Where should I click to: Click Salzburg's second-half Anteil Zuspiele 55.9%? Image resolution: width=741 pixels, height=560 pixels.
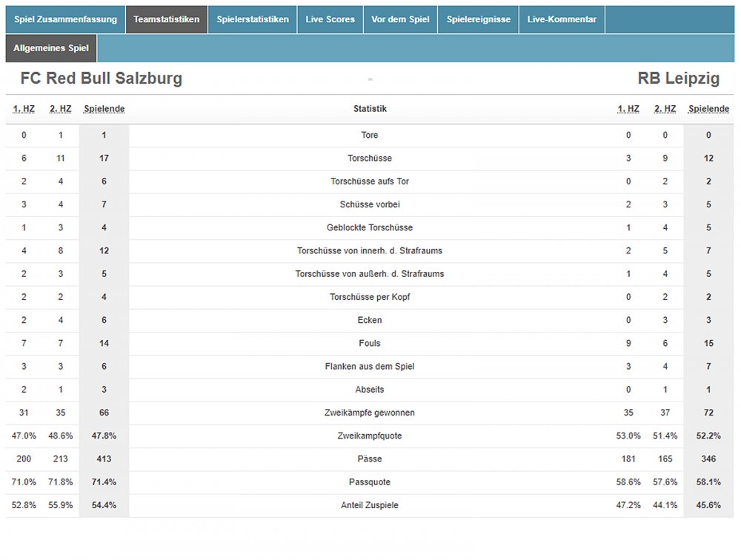tap(61, 506)
